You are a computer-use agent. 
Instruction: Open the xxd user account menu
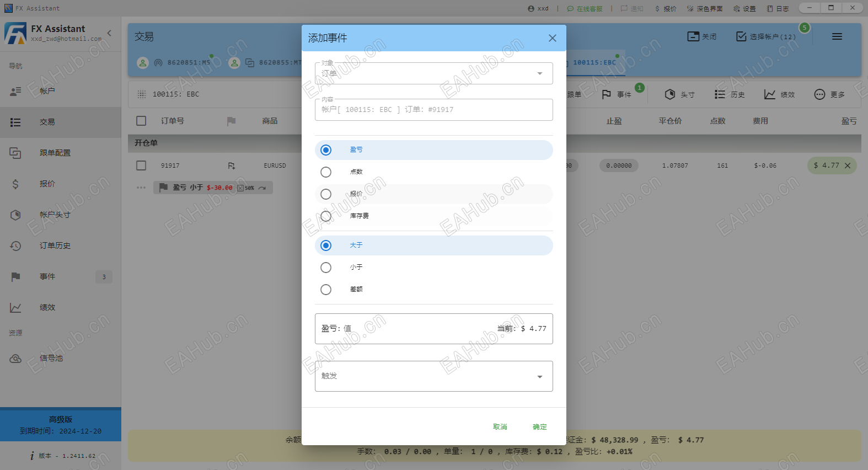538,8
